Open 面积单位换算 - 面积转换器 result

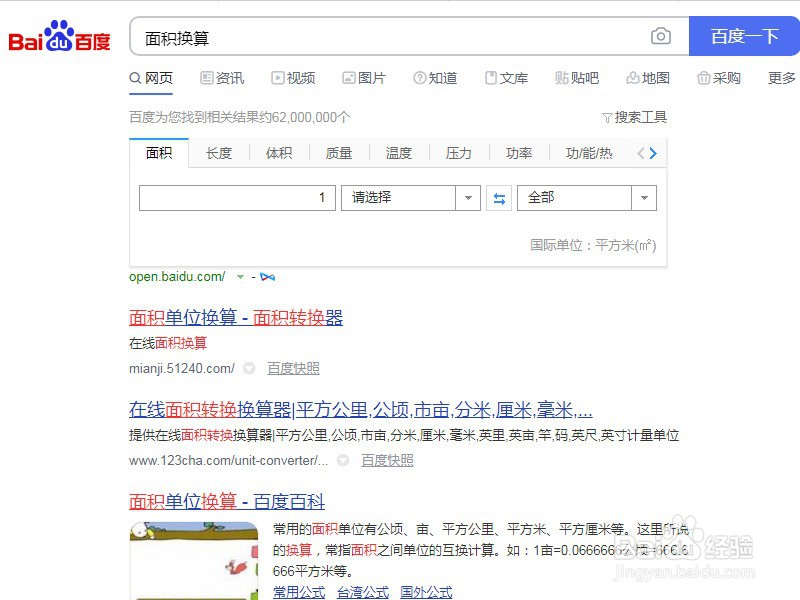tap(236, 318)
